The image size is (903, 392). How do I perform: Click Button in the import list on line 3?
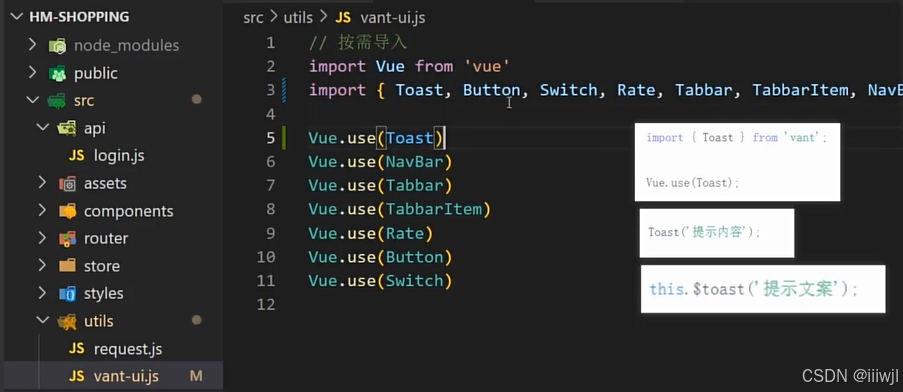pyautogui.click(x=492, y=90)
